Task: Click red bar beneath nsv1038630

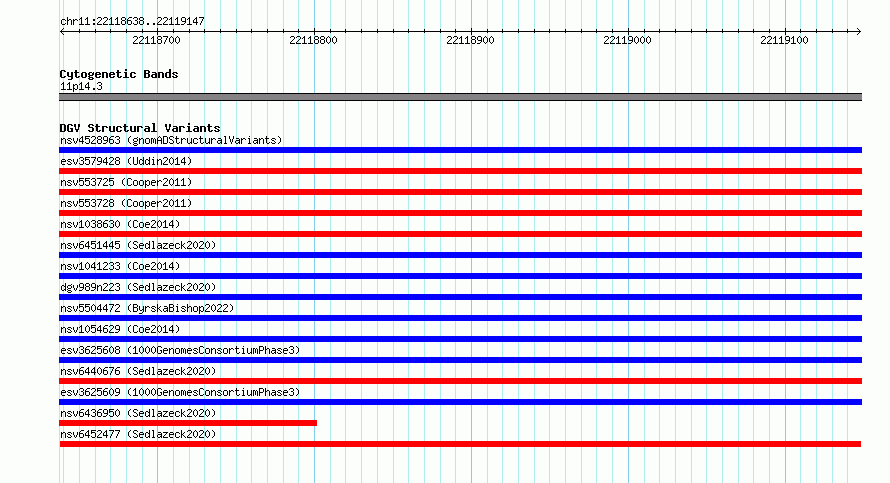Action: (x=460, y=234)
